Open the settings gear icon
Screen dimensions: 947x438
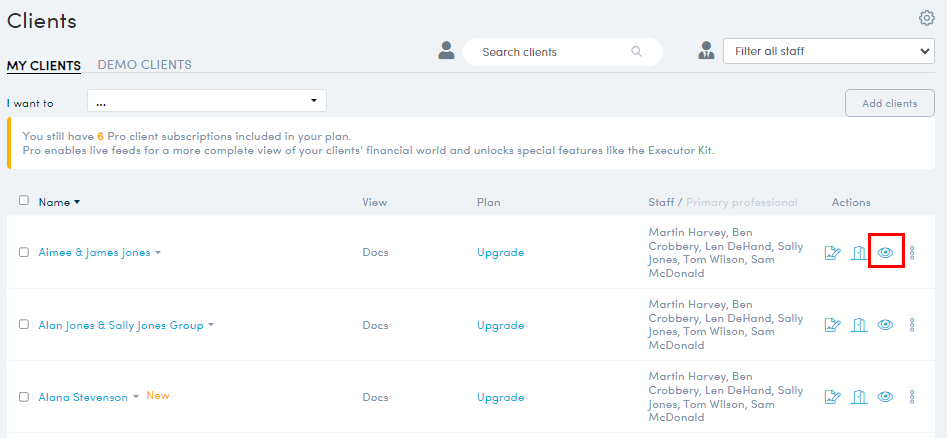pos(926,19)
